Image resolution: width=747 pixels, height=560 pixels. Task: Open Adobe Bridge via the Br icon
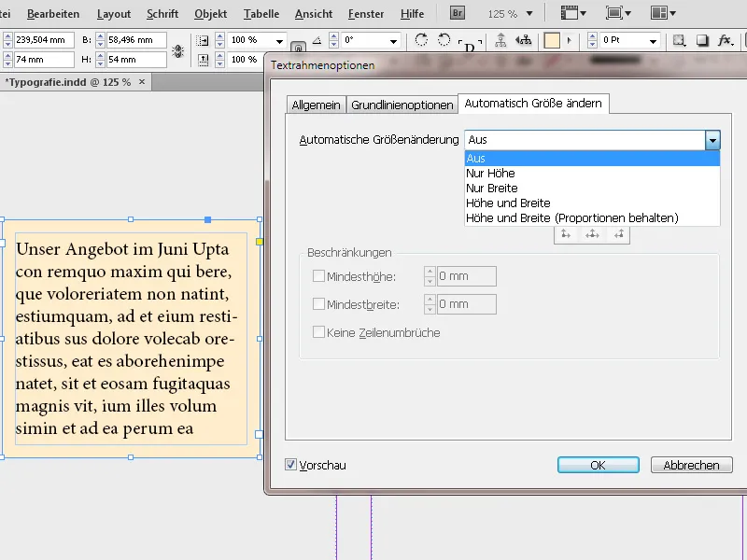point(458,13)
